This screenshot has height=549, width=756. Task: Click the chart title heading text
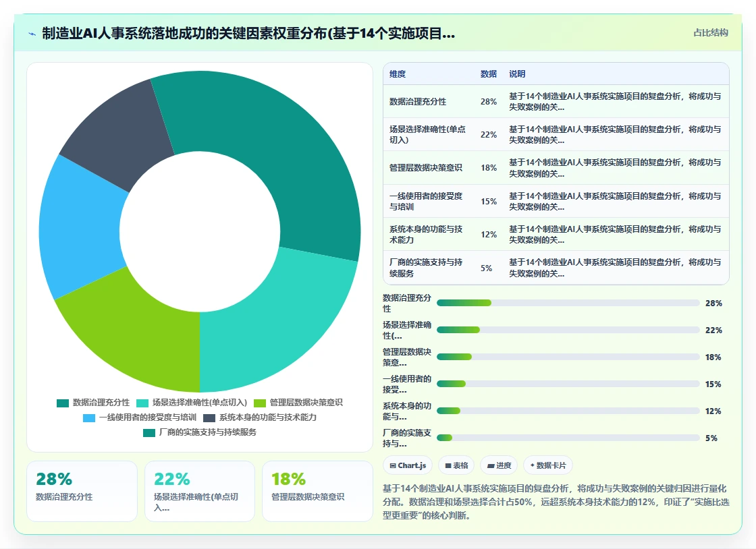click(248, 33)
